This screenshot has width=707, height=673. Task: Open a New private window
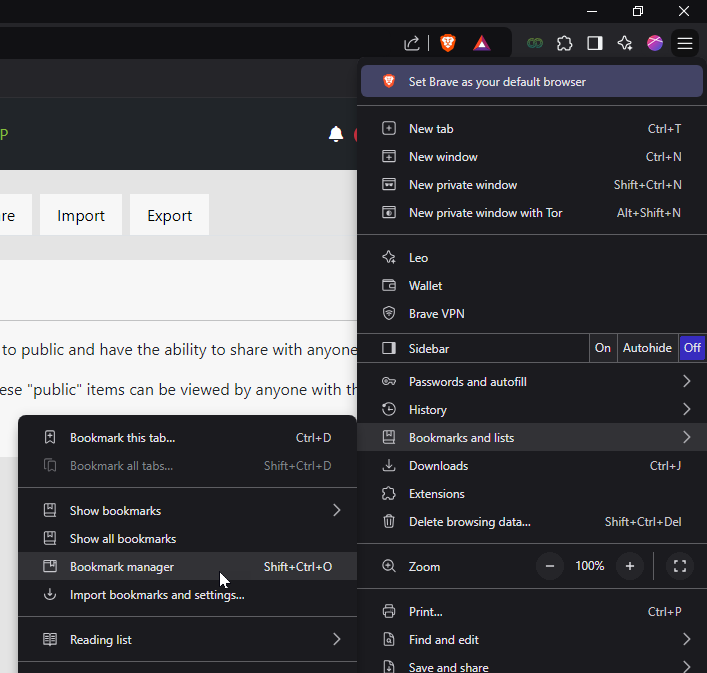[x=532, y=184]
